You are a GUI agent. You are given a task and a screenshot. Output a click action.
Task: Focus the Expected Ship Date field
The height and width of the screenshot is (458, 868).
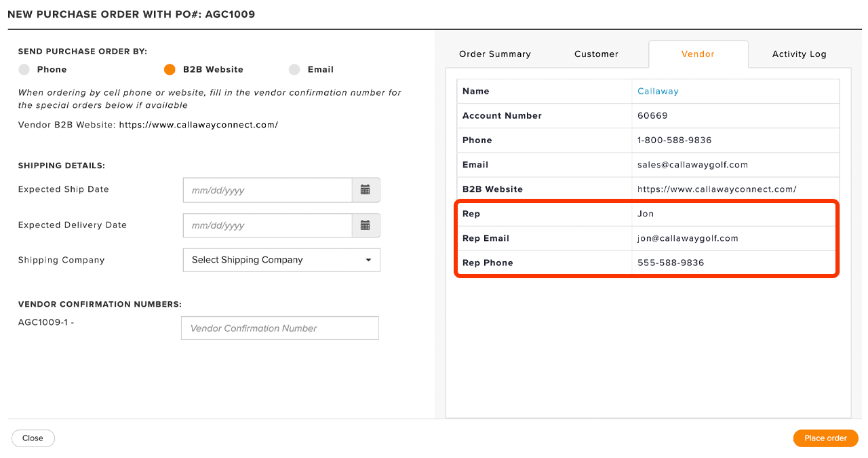coord(267,190)
